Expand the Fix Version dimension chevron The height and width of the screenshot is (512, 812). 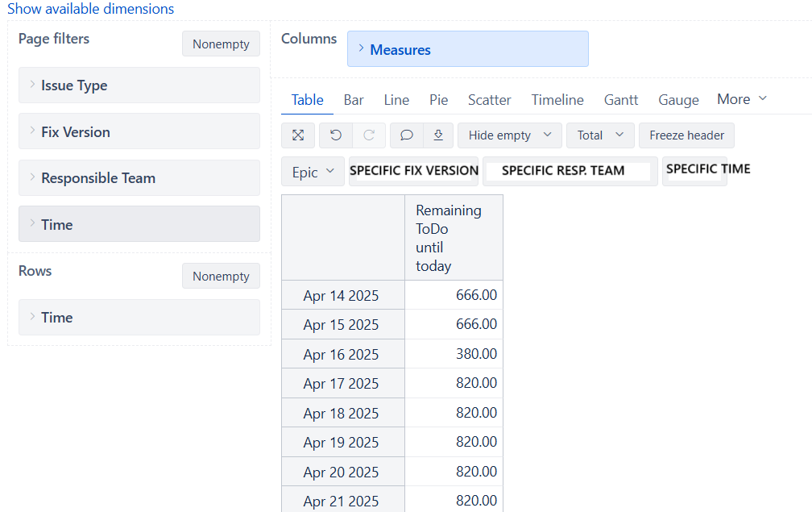coord(32,131)
